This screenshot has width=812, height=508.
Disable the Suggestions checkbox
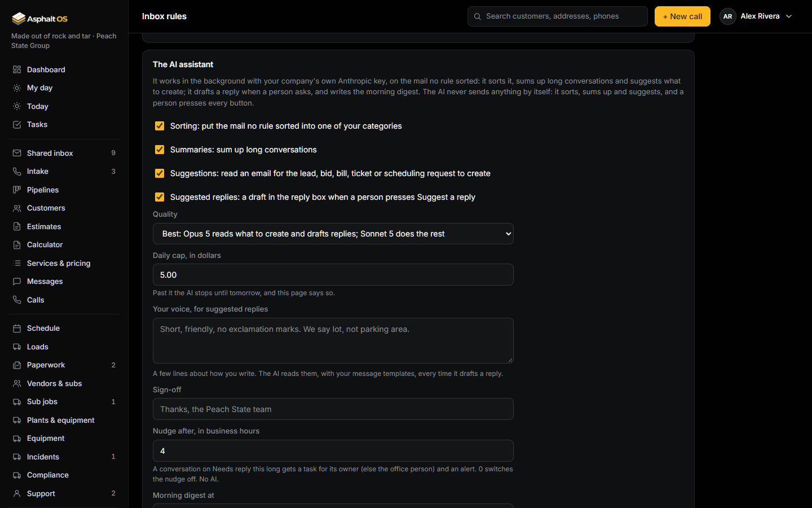[160, 173]
